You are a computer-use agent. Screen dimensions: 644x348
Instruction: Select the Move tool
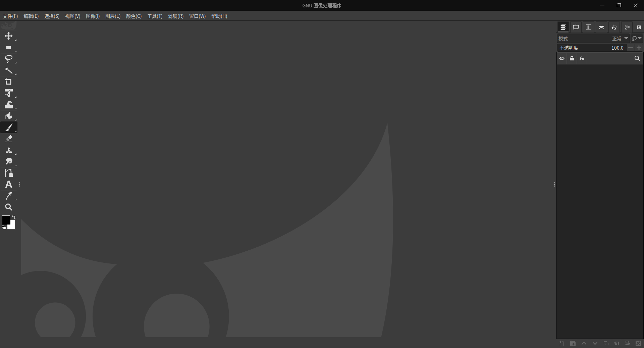tap(9, 36)
